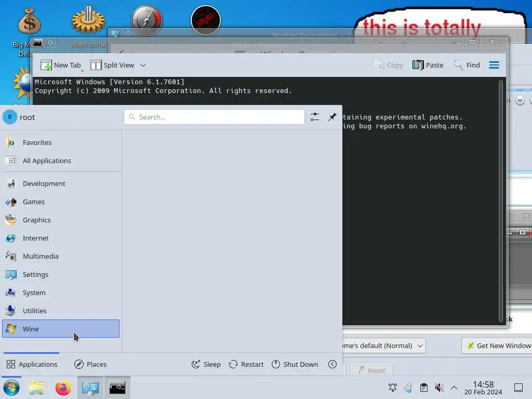The height and width of the screenshot is (399, 532).
Task: Open the Utilities category
Action: [x=61, y=311]
